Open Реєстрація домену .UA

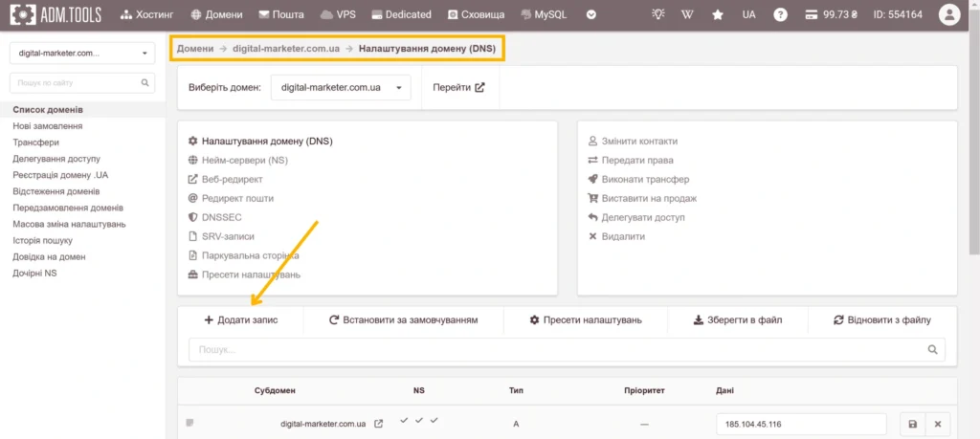click(x=60, y=175)
